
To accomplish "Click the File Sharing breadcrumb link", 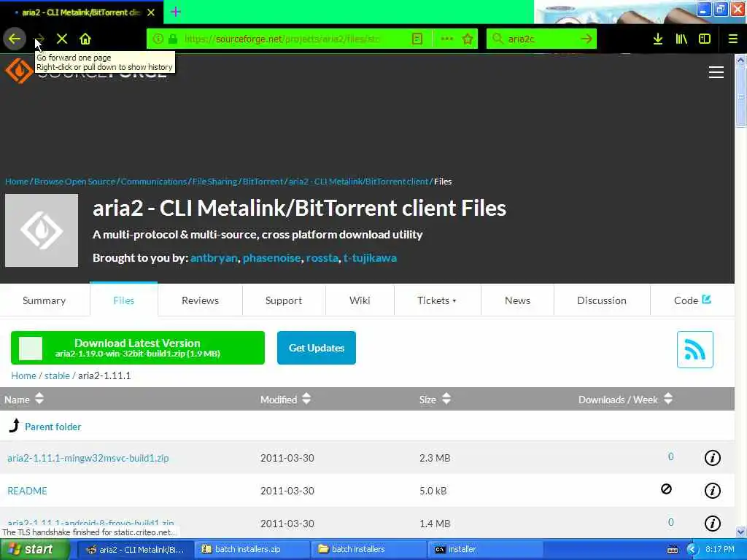I will pos(215,182).
